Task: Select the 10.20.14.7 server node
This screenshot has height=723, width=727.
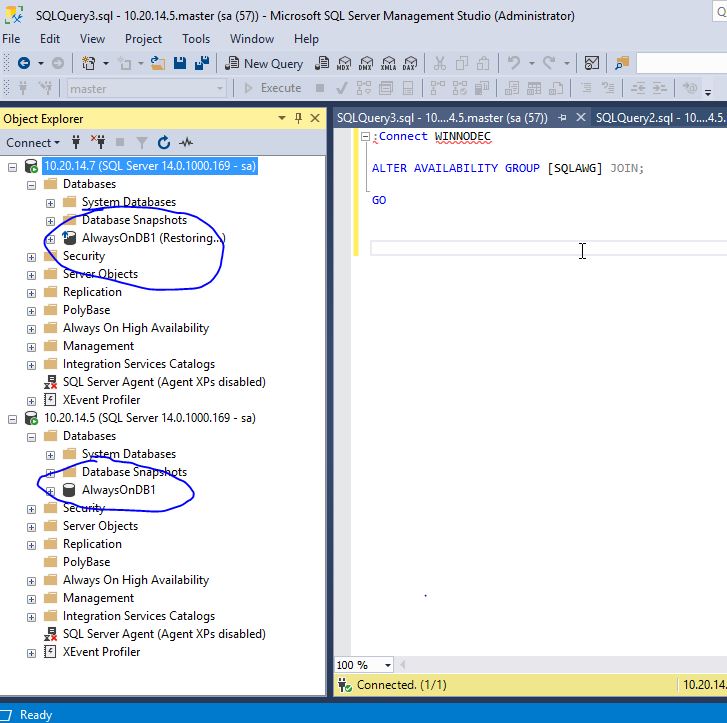Action: coord(150,166)
